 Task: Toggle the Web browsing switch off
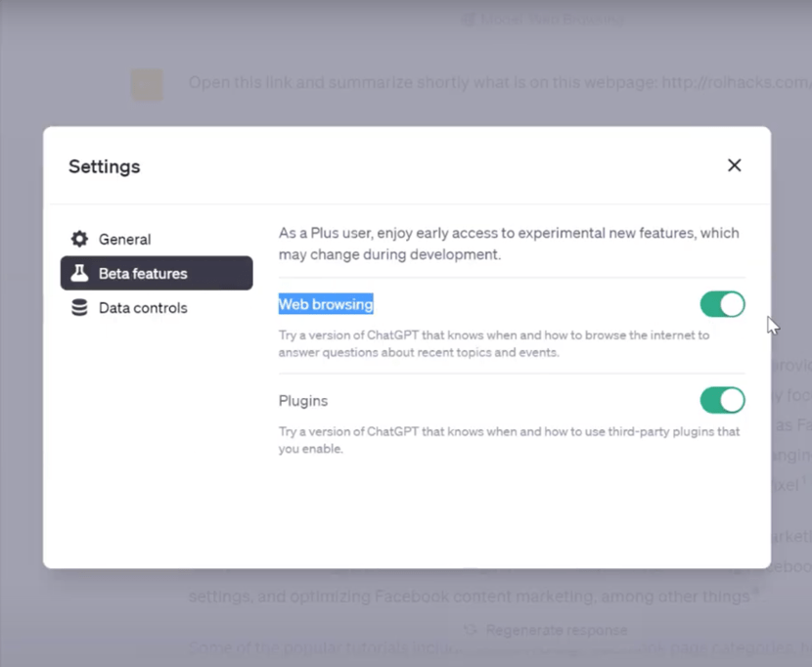(x=722, y=304)
